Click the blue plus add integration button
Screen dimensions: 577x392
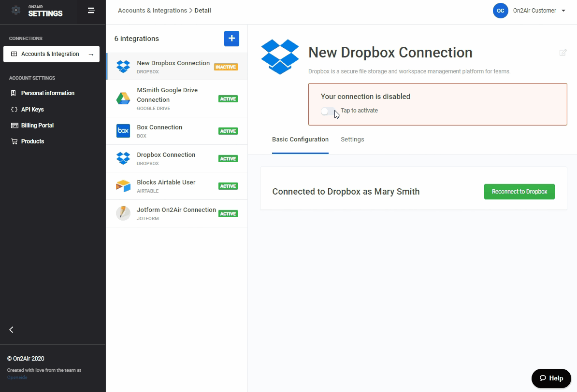coord(231,39)
